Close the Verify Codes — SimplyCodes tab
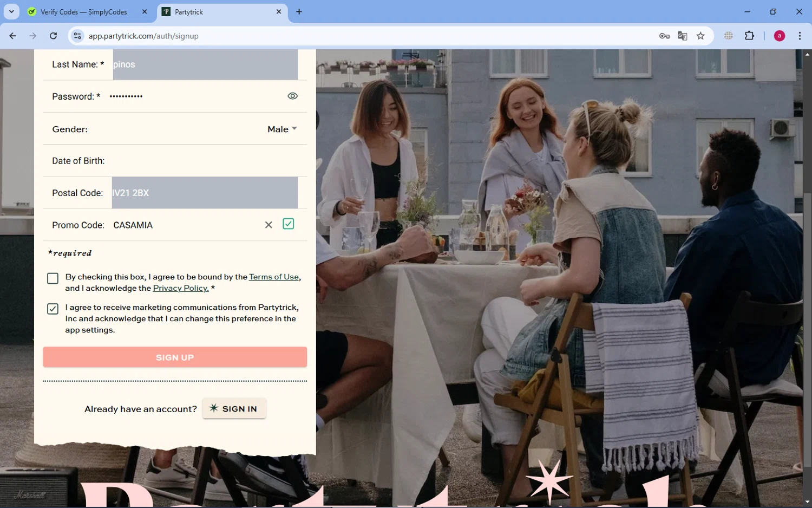812x508 pixels. (145, 11)
